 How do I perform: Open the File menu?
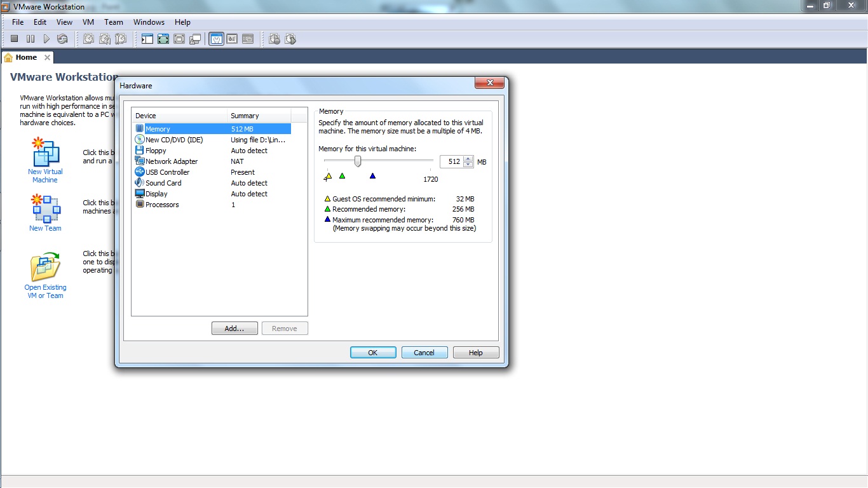(18, 22)
